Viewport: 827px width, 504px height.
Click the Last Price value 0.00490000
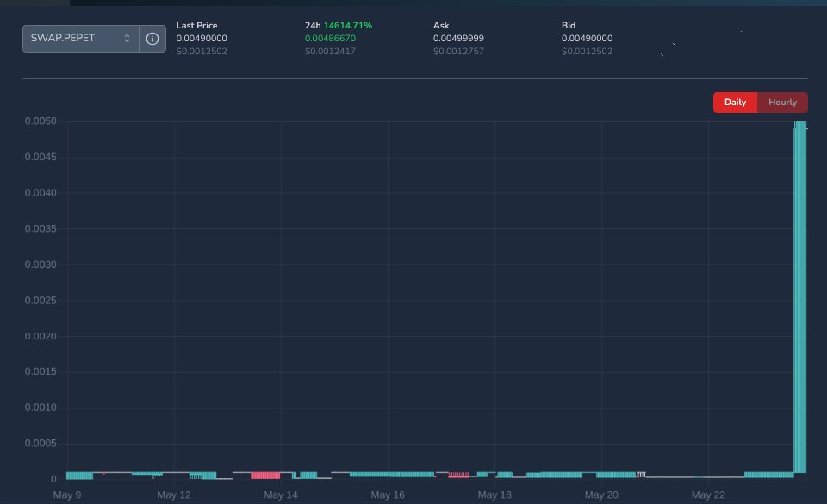click(x=202, y=39)
